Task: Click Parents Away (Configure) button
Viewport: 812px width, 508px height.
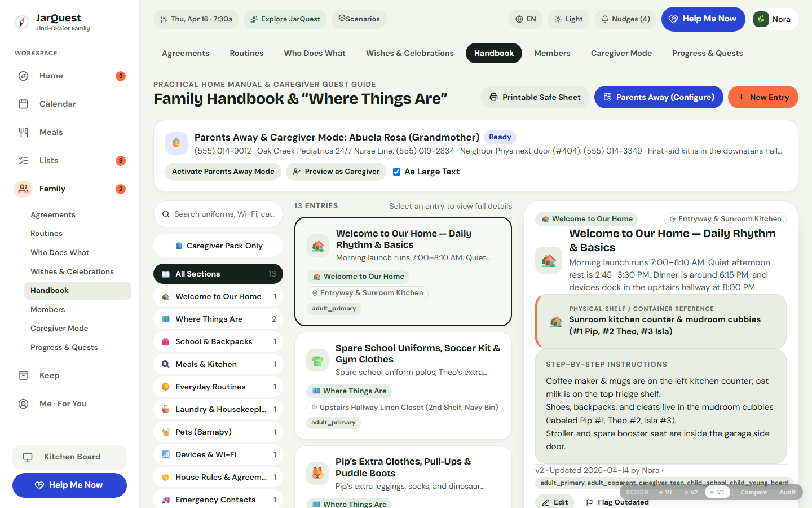Action: 659,97
